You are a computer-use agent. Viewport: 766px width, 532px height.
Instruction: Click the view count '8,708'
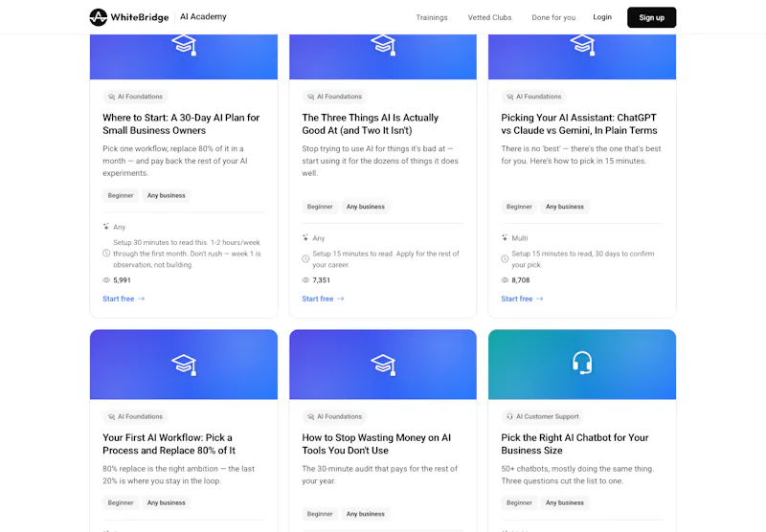pyautogui.click(x=521, y=280)
